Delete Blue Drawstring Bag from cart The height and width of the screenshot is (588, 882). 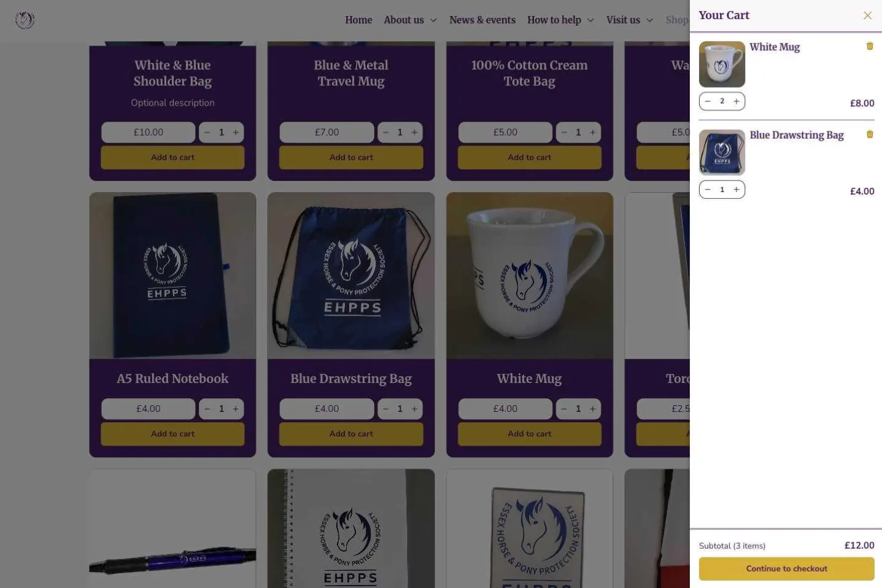[869, 134]
